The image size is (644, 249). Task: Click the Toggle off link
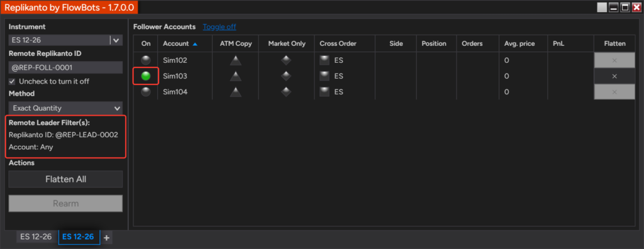pyautogui.click(x=219, y=26)
